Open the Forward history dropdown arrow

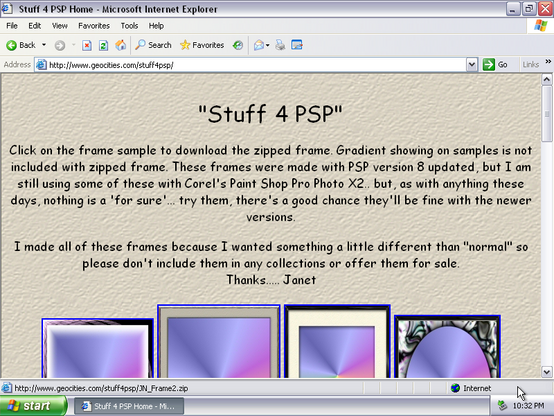(x=73, y=45)
